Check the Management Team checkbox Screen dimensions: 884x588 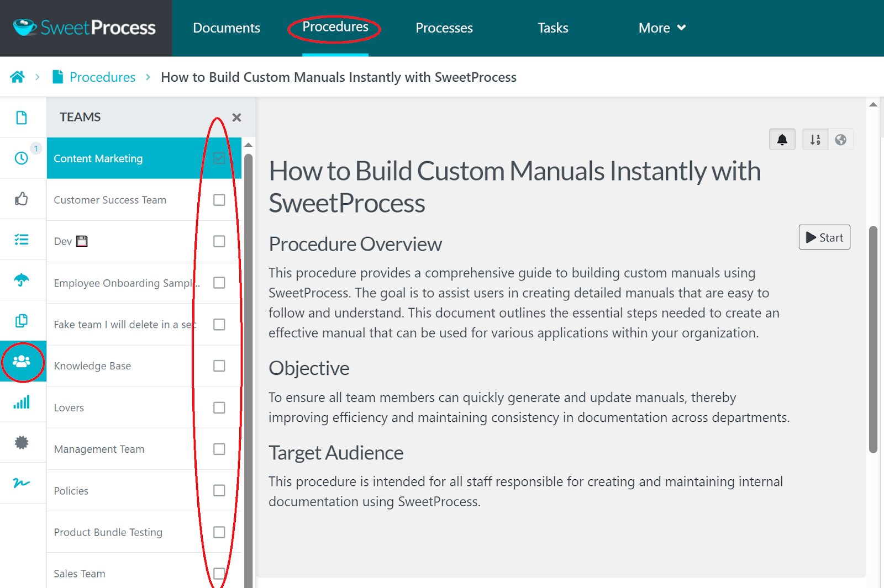(x=219, y=449)
